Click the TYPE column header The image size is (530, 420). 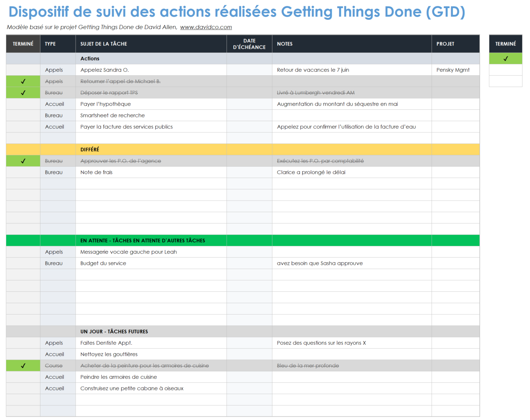[x=58, y=44]
